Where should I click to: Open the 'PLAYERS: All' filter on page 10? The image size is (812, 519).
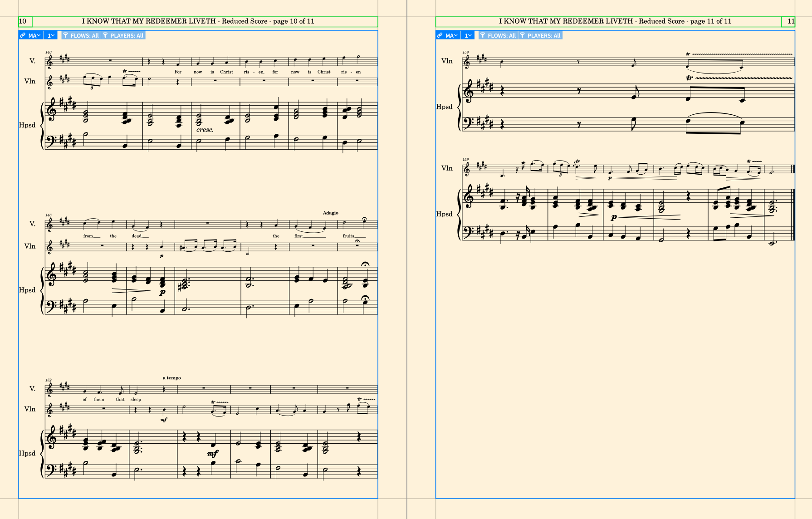[123, 35]
